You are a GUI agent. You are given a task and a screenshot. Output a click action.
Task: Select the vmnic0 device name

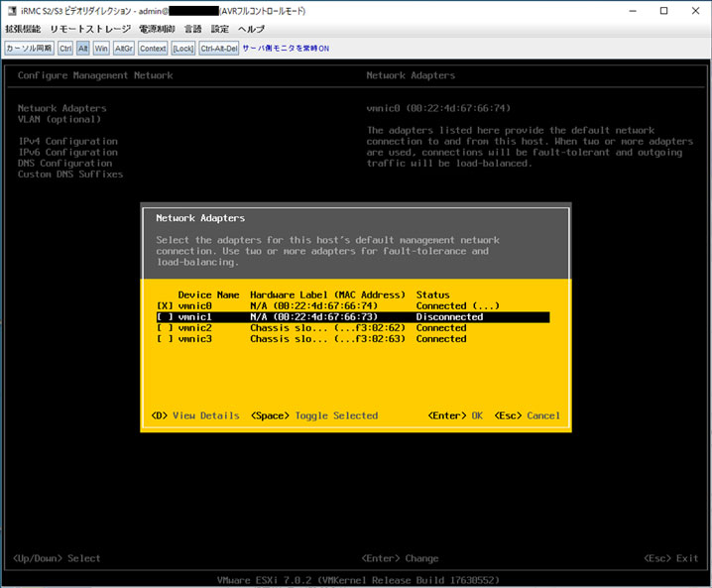tap(194, 306)
